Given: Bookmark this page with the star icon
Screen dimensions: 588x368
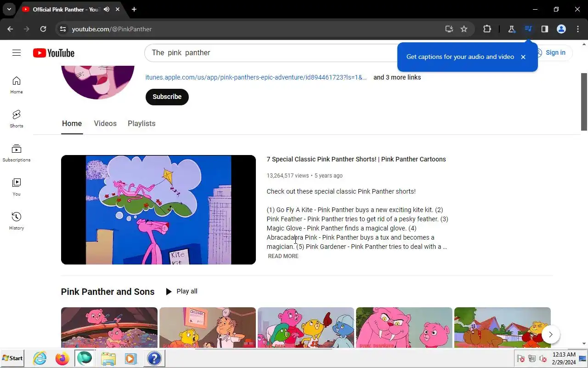Looking at the screenshot, I should (x=464, y=29).
